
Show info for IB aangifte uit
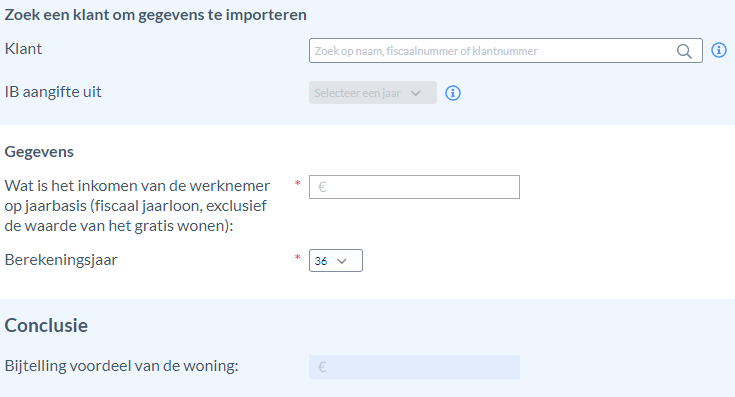[x=453, y=93]
